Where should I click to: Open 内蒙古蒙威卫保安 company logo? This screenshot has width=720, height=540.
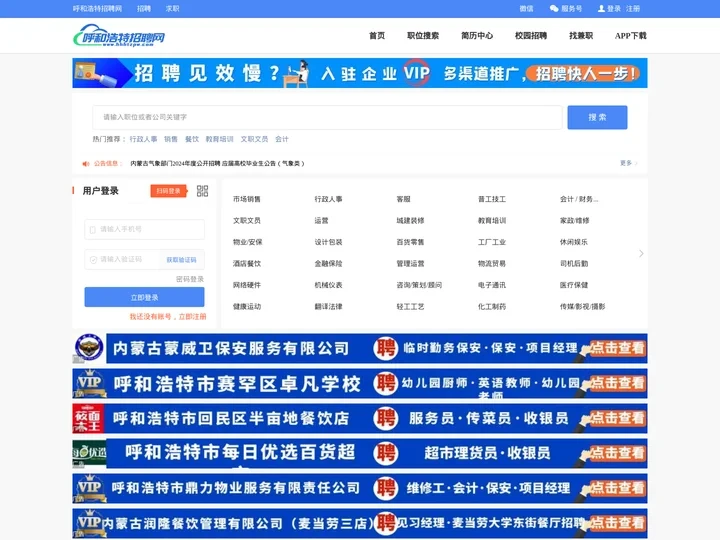89,348
